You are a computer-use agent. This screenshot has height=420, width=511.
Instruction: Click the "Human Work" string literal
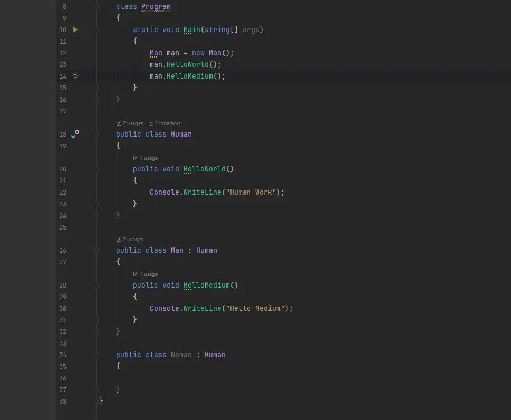[x=251, y=193]
